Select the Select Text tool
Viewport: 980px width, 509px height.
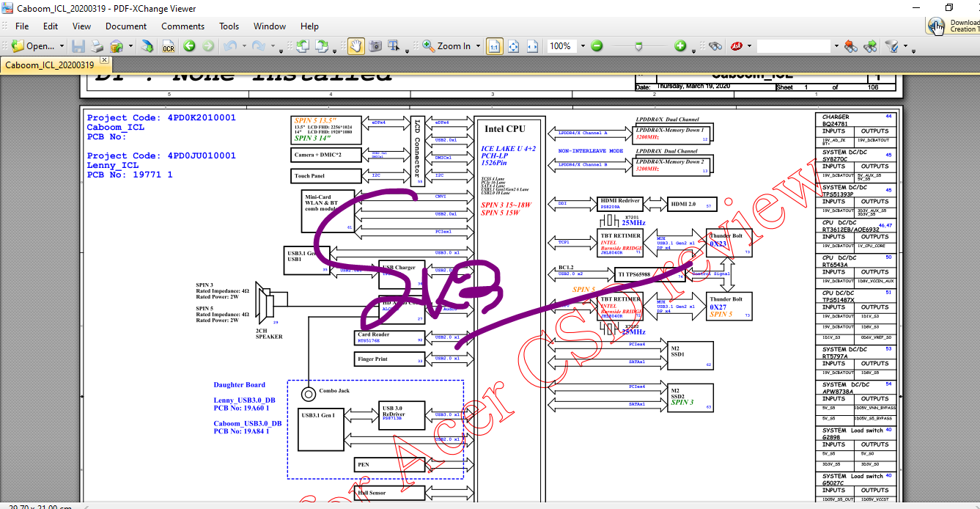coord(394,46)
